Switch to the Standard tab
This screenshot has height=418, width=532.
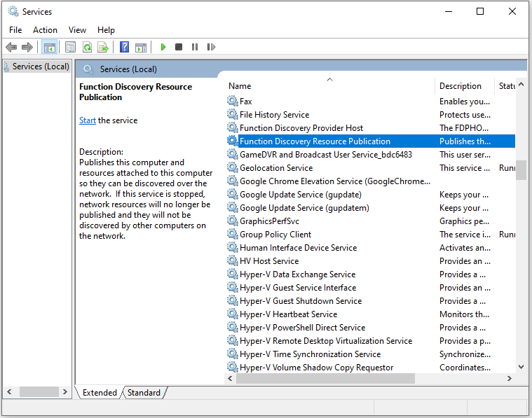click(144, 393)
